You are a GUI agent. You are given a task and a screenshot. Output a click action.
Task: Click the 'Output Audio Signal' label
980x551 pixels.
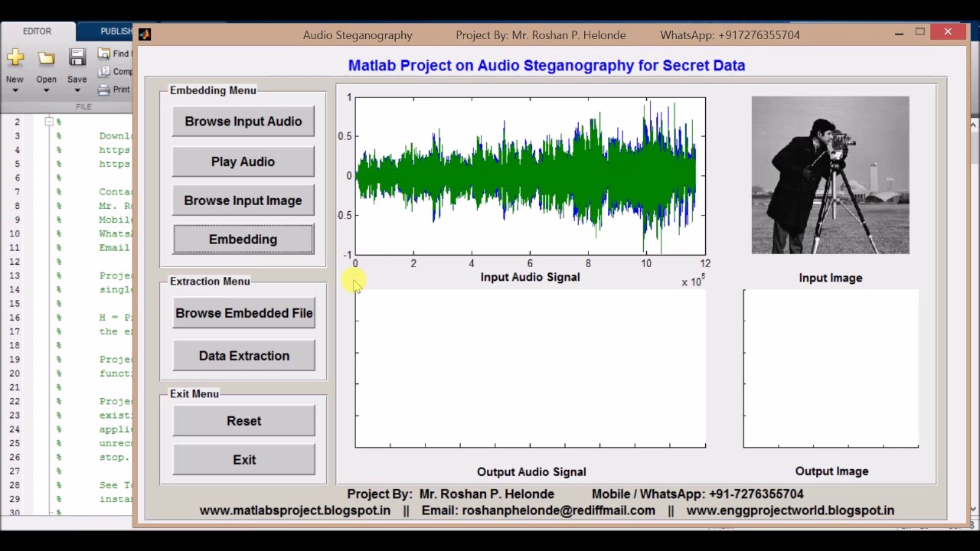(531, 472)
